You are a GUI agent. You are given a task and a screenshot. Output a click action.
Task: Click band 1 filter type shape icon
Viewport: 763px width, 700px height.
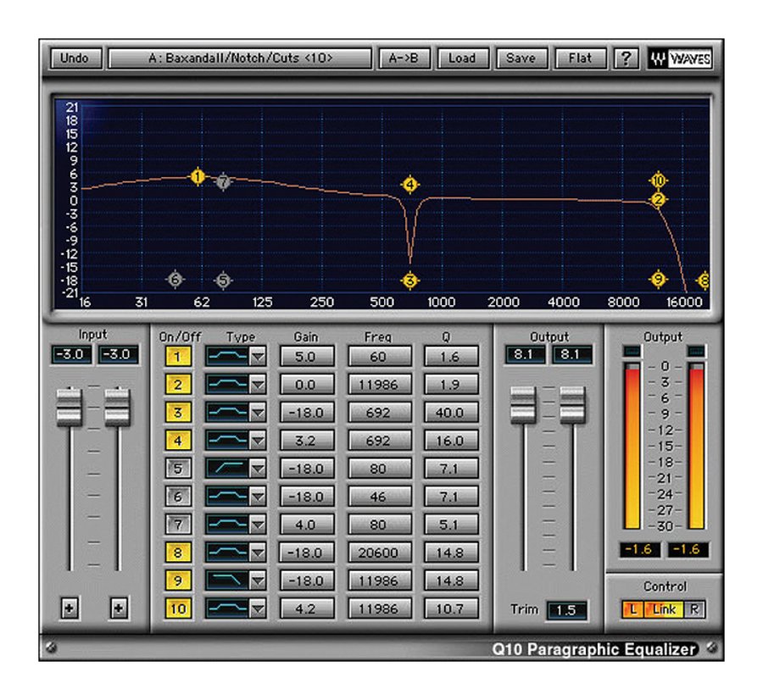[x=227, y=356]
